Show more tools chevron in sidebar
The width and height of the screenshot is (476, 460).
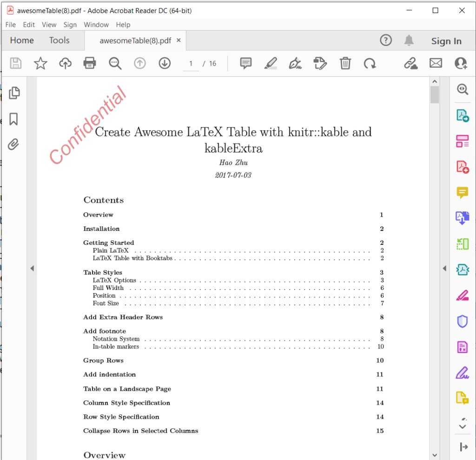(462, 426)
